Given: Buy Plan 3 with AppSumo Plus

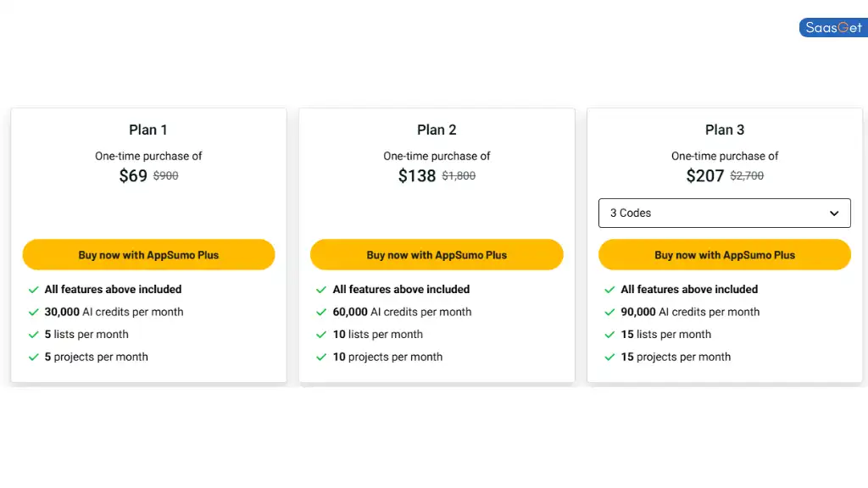Looking at the screenshot, I should click(725, 254).
